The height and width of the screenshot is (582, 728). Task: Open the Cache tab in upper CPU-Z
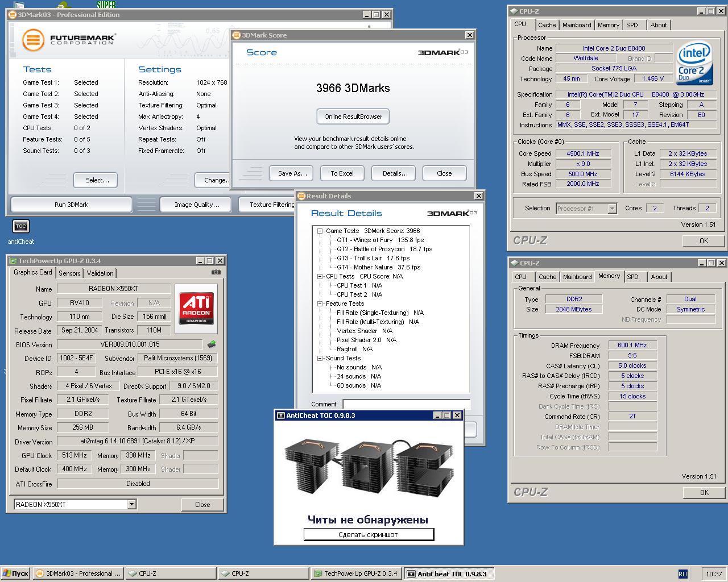click(547, 25)
